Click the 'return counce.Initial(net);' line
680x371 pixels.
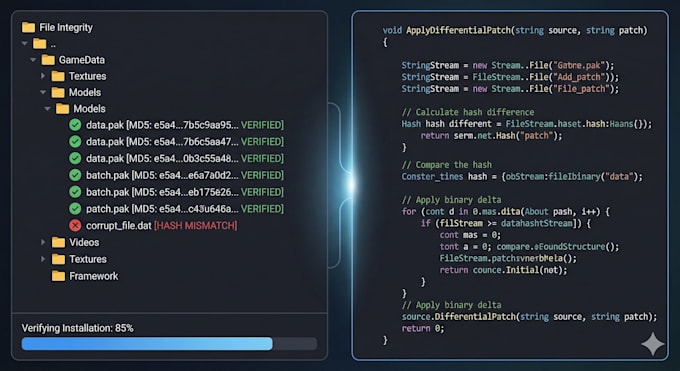[x=503, y=270]
